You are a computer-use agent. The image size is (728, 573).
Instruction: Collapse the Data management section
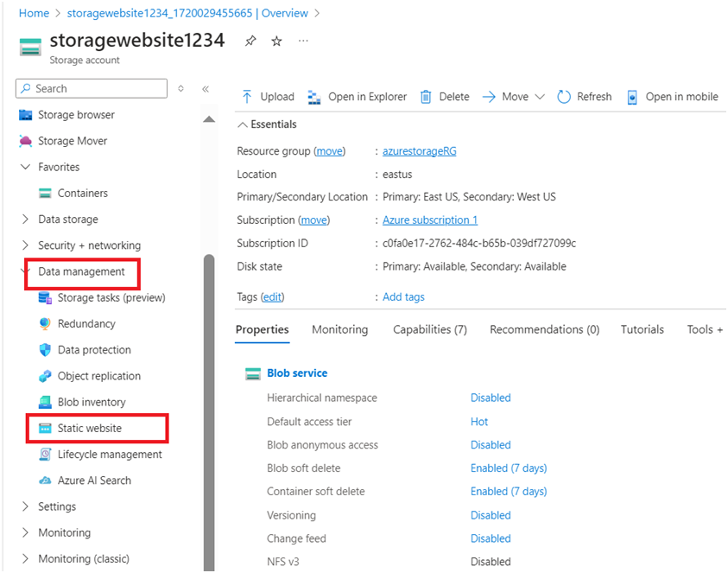coord(28,271)
